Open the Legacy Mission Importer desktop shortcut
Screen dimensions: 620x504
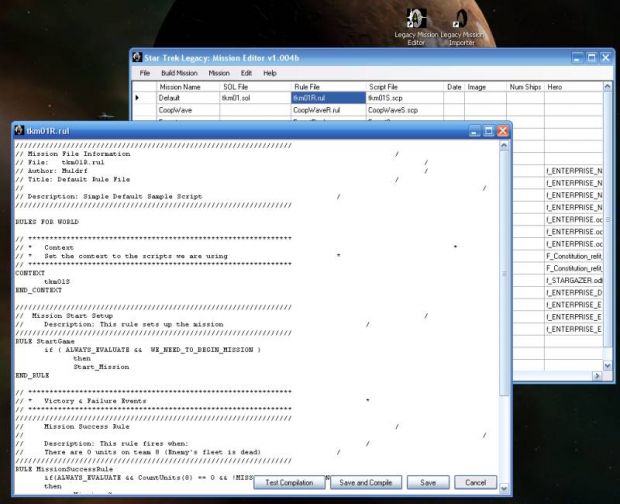(461, 27)
